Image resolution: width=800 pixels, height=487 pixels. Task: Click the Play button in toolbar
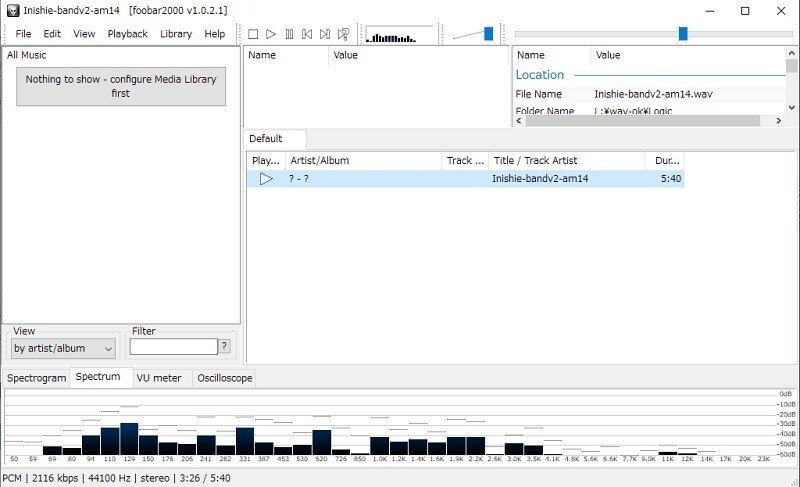click(271, 34)
